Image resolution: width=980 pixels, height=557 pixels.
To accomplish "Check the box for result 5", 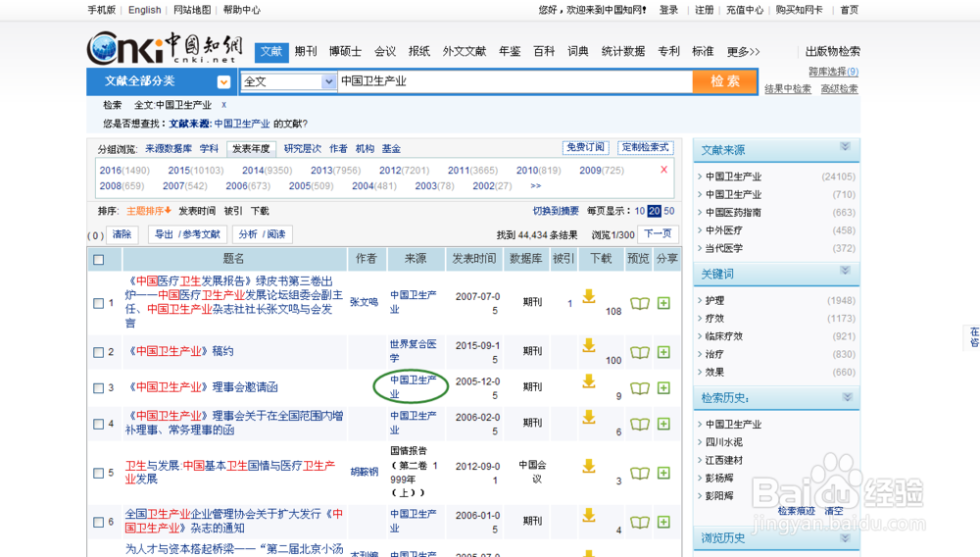I will [x=98, y=473].
